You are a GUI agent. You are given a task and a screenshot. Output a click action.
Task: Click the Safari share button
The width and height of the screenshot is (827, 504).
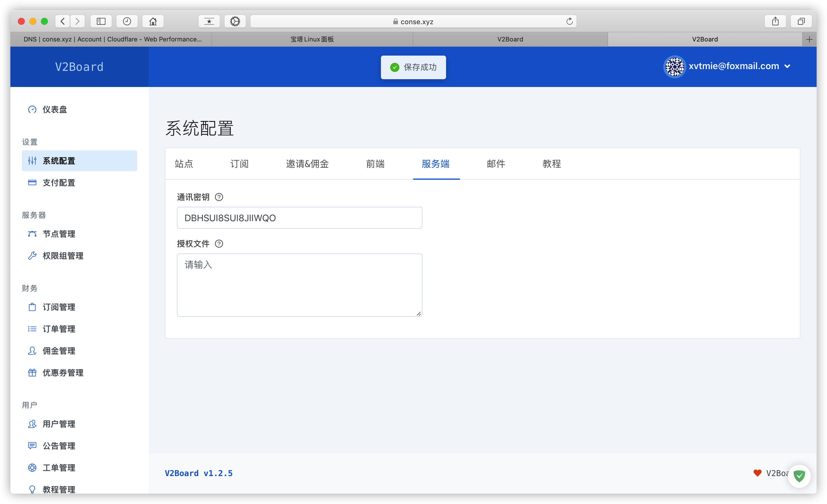coord(775,22)
